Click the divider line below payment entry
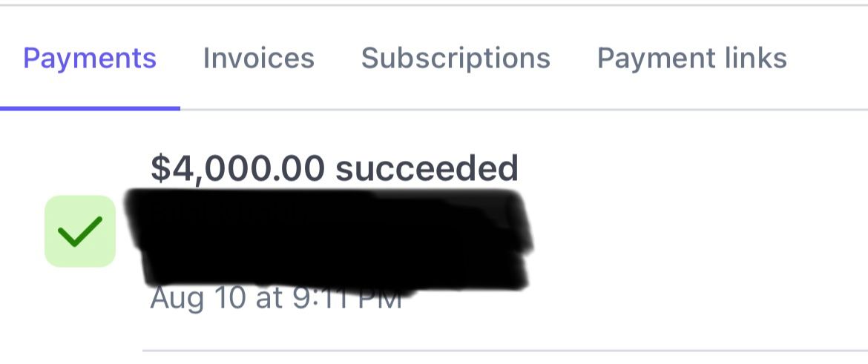Screen dimensions: 868x364 tap(504, 349)
